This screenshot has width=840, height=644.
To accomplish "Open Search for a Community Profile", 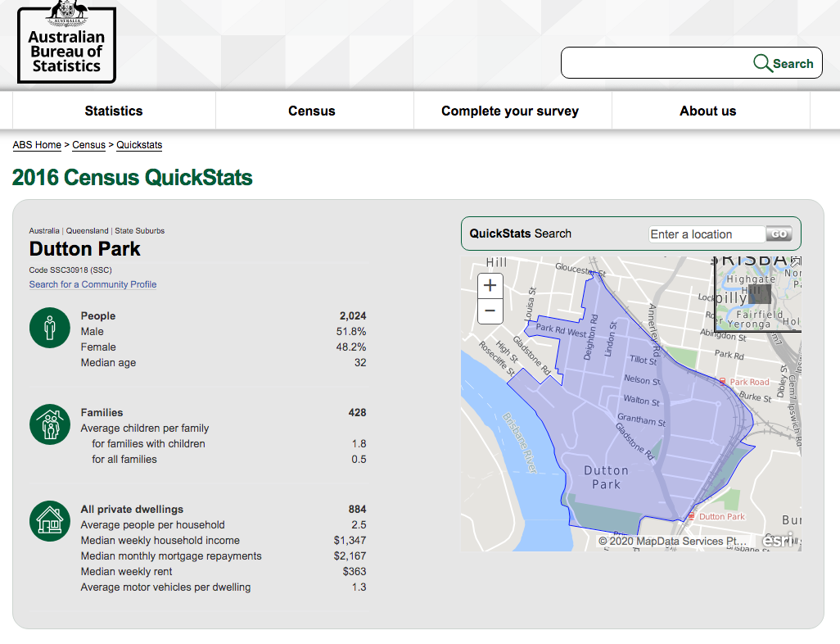I will (93, 284).
